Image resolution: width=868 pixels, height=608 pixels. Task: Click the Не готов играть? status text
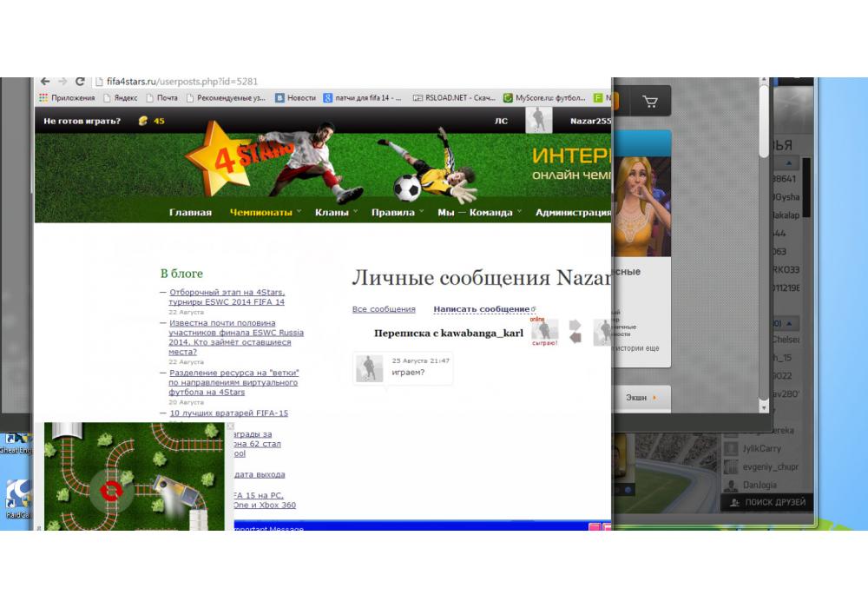tap(82, 121)
